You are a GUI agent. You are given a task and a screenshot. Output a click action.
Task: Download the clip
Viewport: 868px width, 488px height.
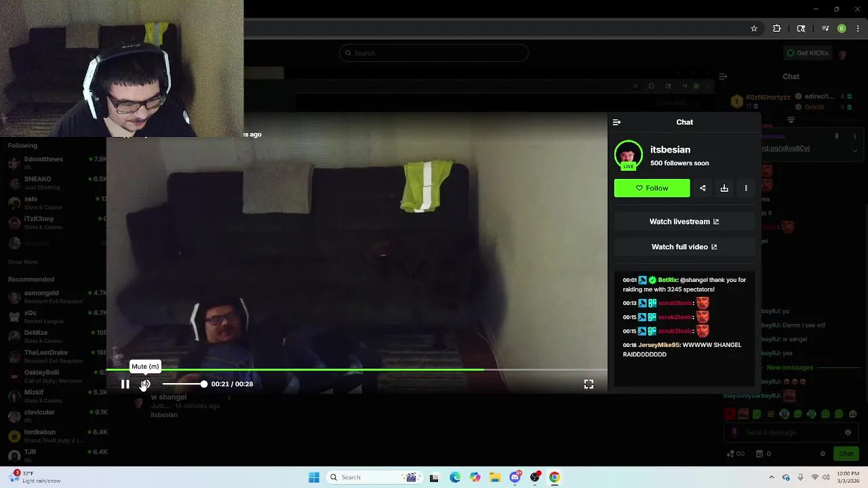click(x=724, y=188)
